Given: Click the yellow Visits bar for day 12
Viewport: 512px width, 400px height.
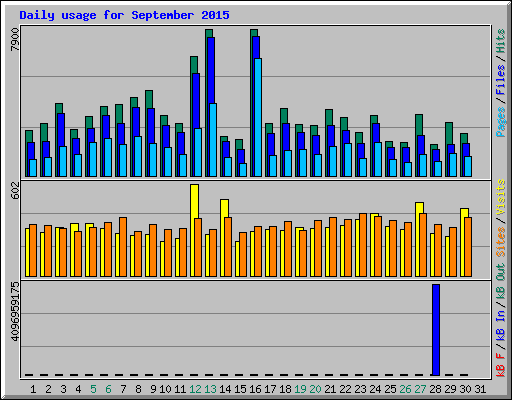Looking at the screenshot, I should tap(194, 201).
